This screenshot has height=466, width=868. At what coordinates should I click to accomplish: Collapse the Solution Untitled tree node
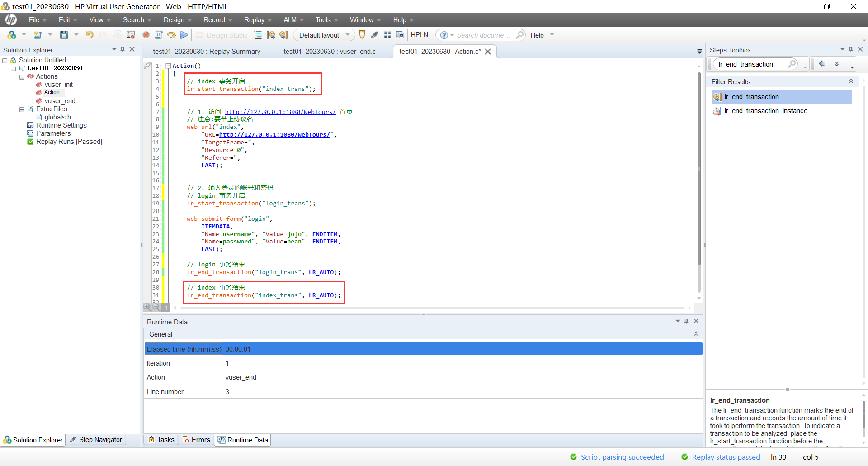[x=5, y=60]
